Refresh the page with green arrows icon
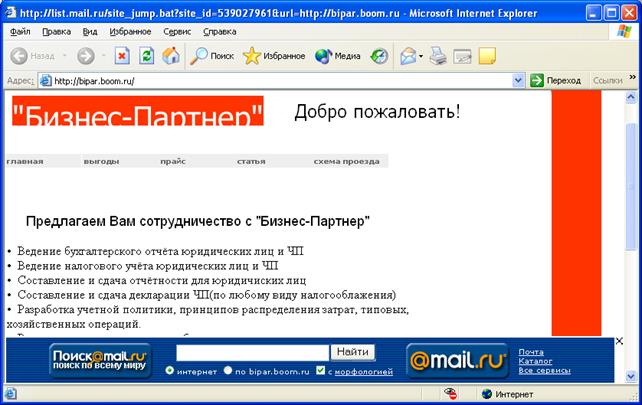Image resolution: width=642 pixels, height=405 pixels. pos(146,56)
